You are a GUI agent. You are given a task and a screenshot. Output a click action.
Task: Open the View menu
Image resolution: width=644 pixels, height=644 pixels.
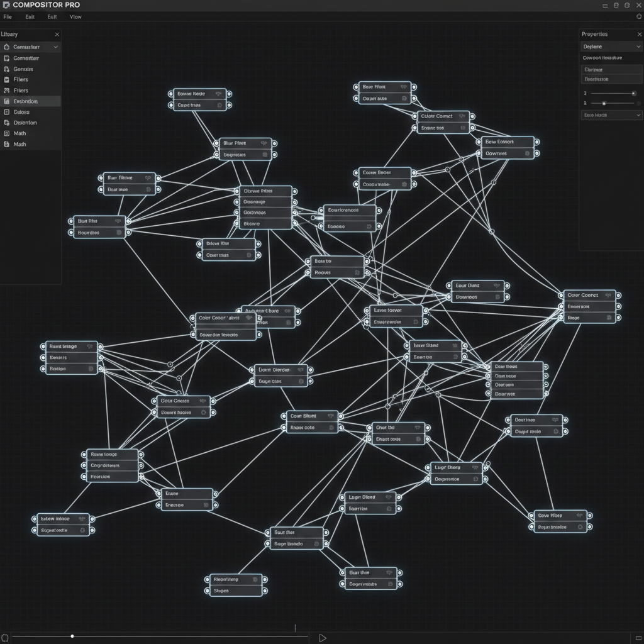tap(75, 17)
